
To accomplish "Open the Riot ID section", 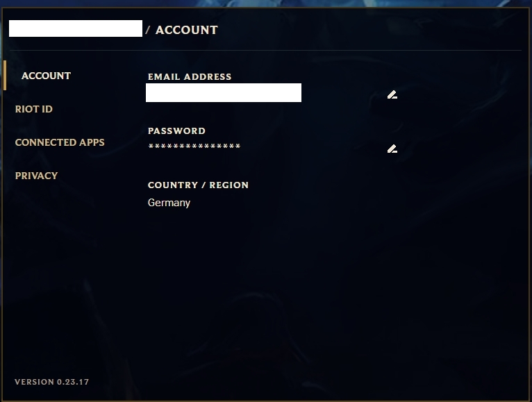I will click(x=34, y=109).
